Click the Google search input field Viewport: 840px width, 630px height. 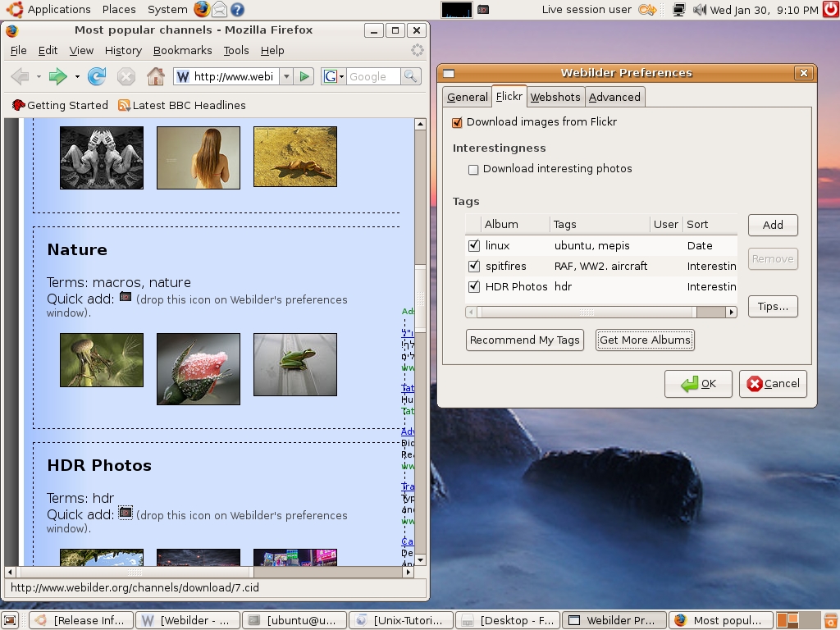[x=373, y=76]
